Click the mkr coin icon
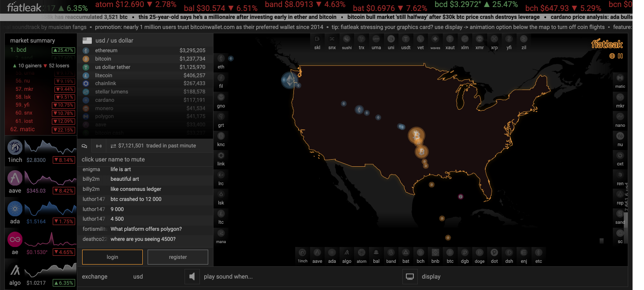This screenshot has width=644, height=290. click(620, 97)
